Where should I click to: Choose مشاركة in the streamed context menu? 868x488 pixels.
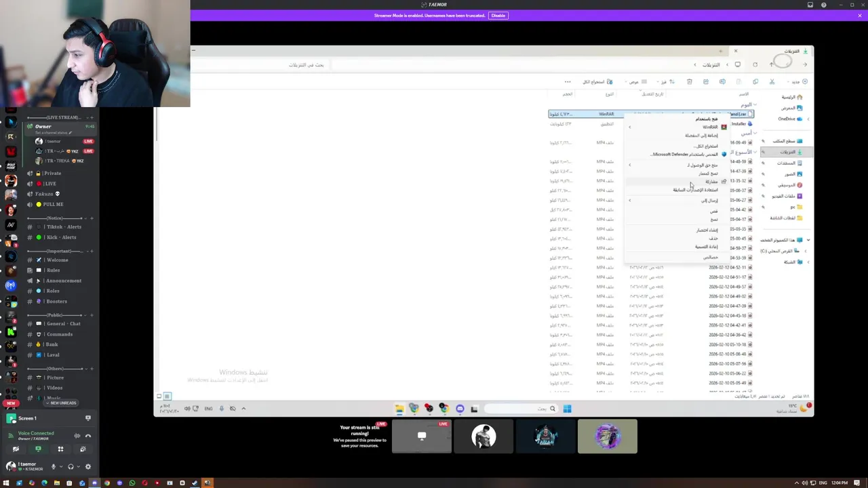(678, 182)
